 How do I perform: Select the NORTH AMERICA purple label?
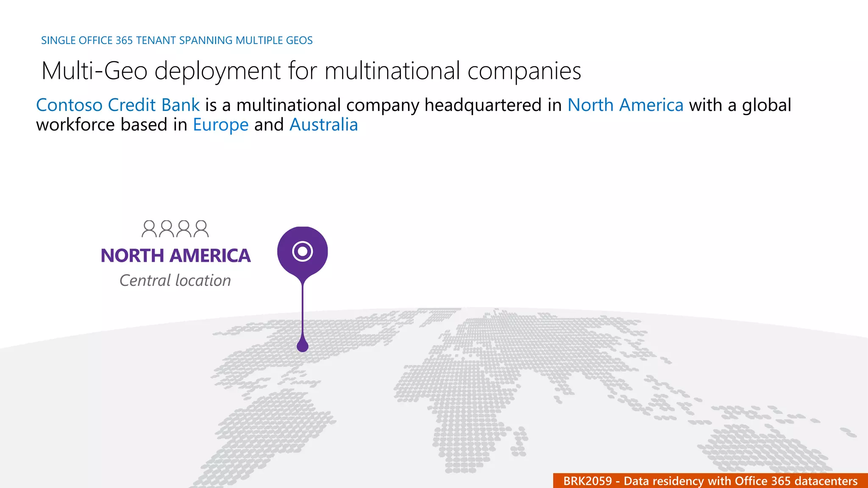175,255
